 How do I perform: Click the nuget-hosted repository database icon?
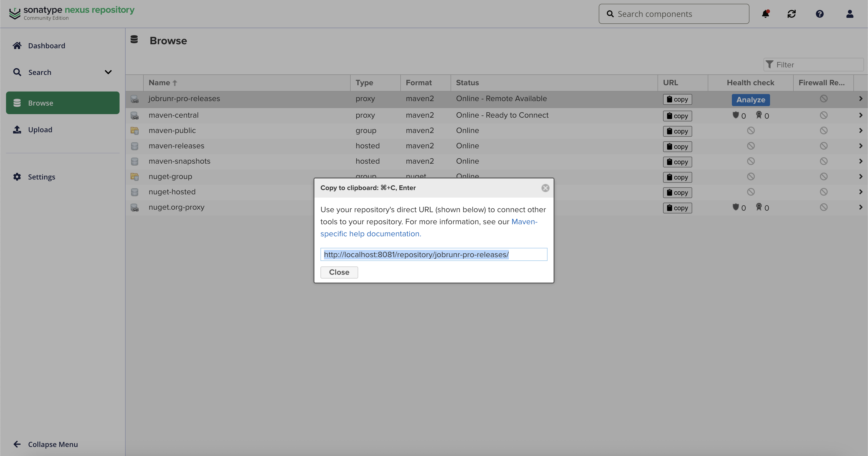pyautogui.click(x=134, y=192)
